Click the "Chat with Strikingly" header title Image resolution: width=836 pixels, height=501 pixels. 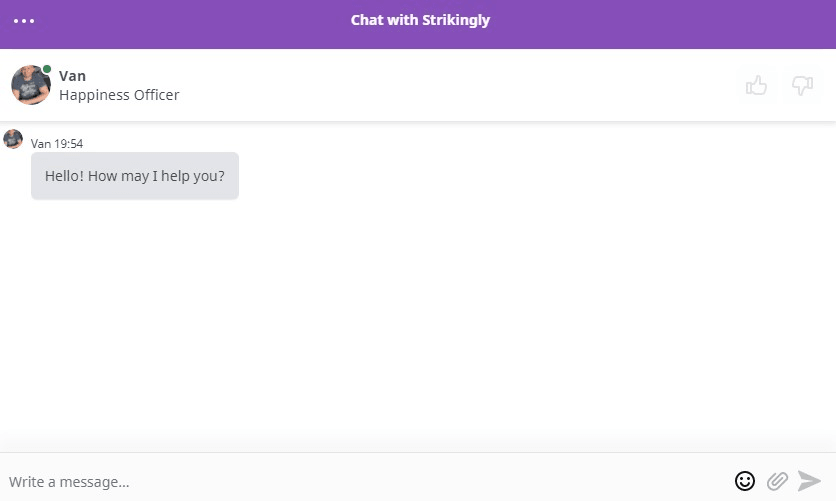(420, 20)
